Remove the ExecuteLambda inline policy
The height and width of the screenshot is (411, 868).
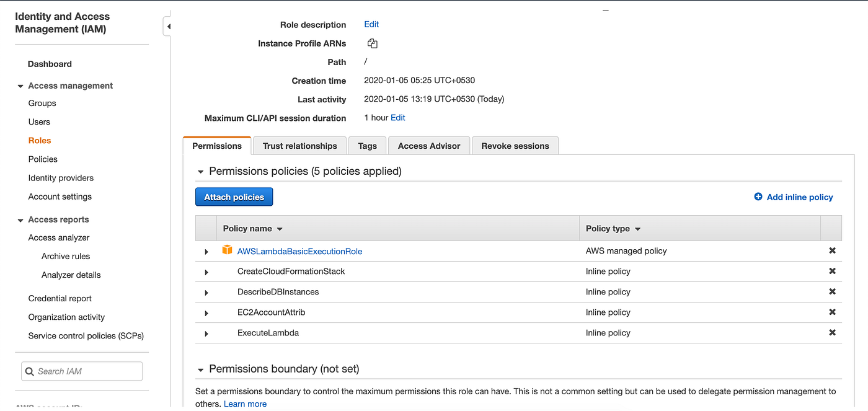tap(832, 333)
